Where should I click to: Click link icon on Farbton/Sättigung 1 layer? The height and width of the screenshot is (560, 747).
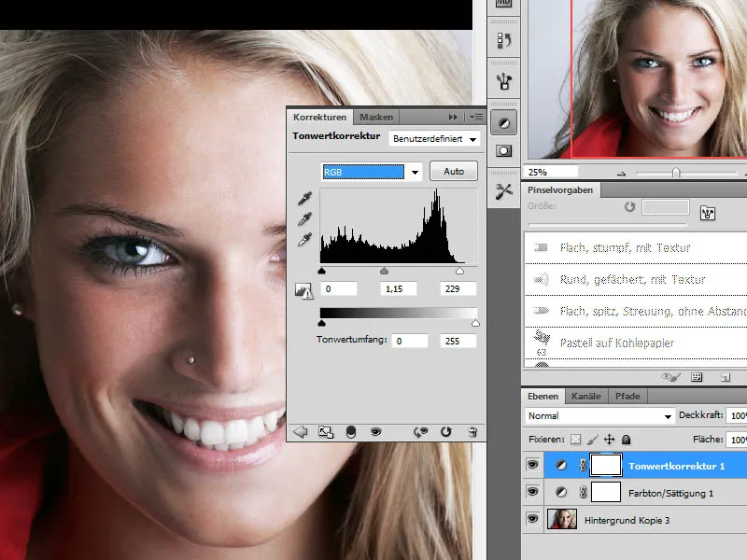pos(583,493)
